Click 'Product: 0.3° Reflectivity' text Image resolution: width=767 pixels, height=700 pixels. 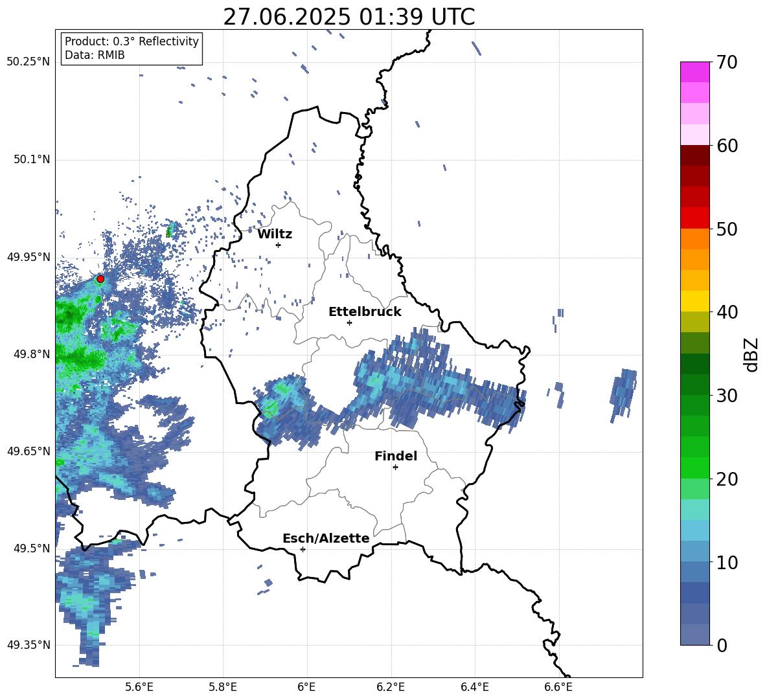(x=132, y=41)
